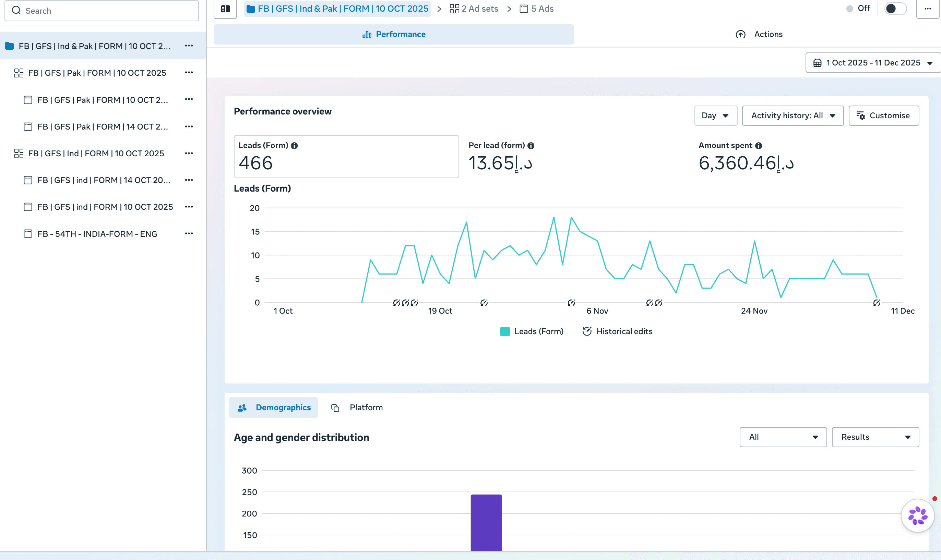Click the Amount spent info icon

tap(758, 146)
